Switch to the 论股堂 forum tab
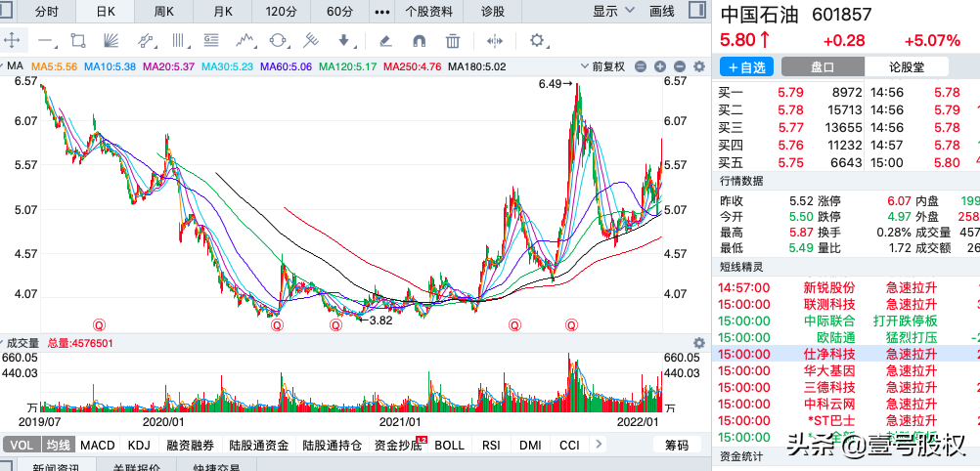This screenshot has height=471, width=980. (x=907, y=67)
